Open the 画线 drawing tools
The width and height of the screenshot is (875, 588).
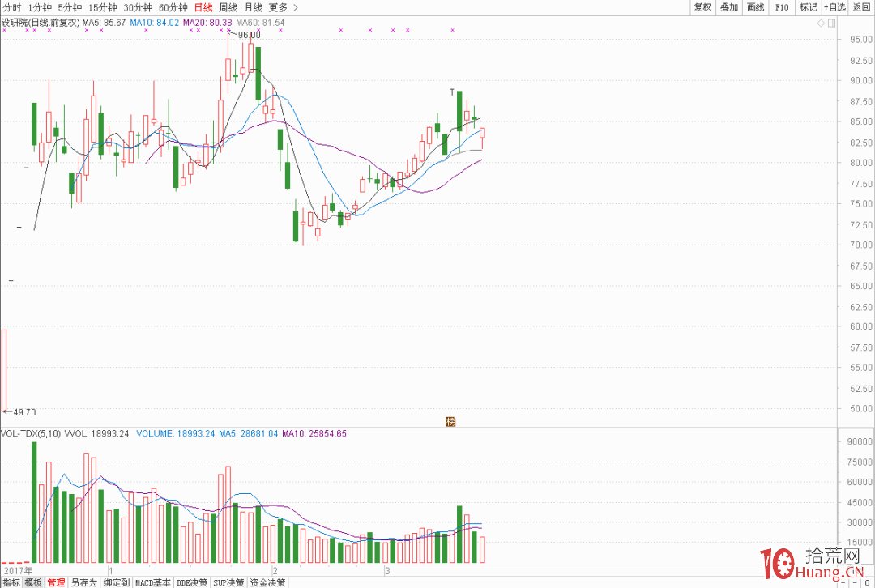coord(756,7)
